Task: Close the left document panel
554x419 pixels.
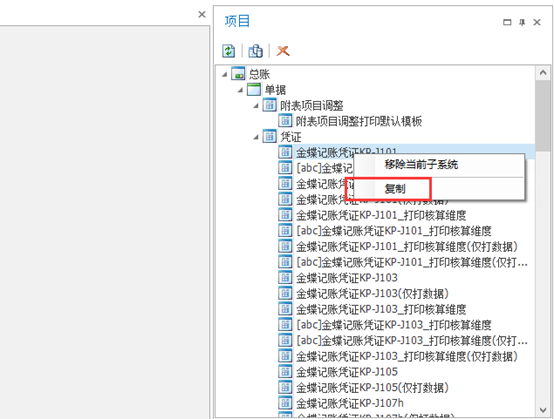Action: [202, 14]
